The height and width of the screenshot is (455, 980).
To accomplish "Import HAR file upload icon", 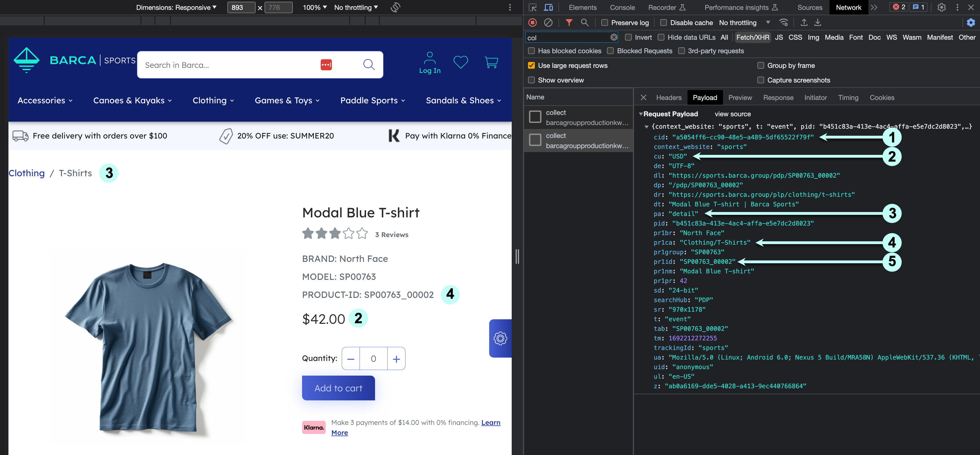I will tap(804, 23).
